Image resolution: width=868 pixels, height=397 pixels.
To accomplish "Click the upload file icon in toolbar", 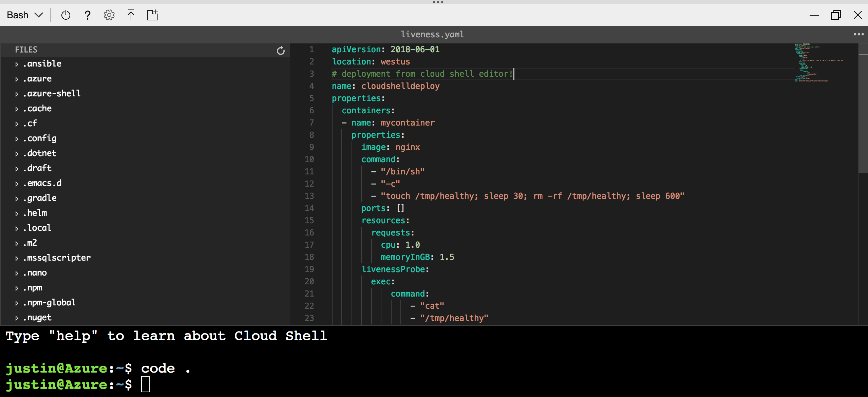I will point(131,15).
